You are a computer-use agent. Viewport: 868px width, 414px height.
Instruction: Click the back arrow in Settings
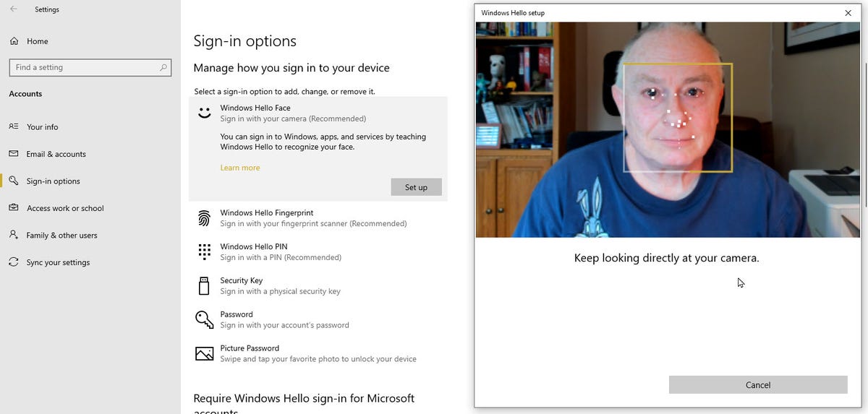(x=14, y=9)
